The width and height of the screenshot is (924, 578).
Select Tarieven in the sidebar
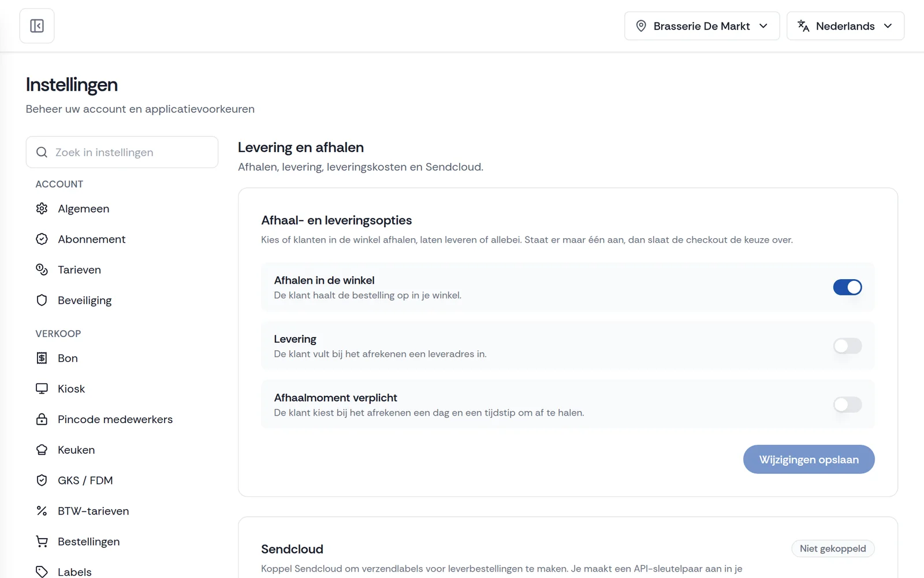(122, 270)
